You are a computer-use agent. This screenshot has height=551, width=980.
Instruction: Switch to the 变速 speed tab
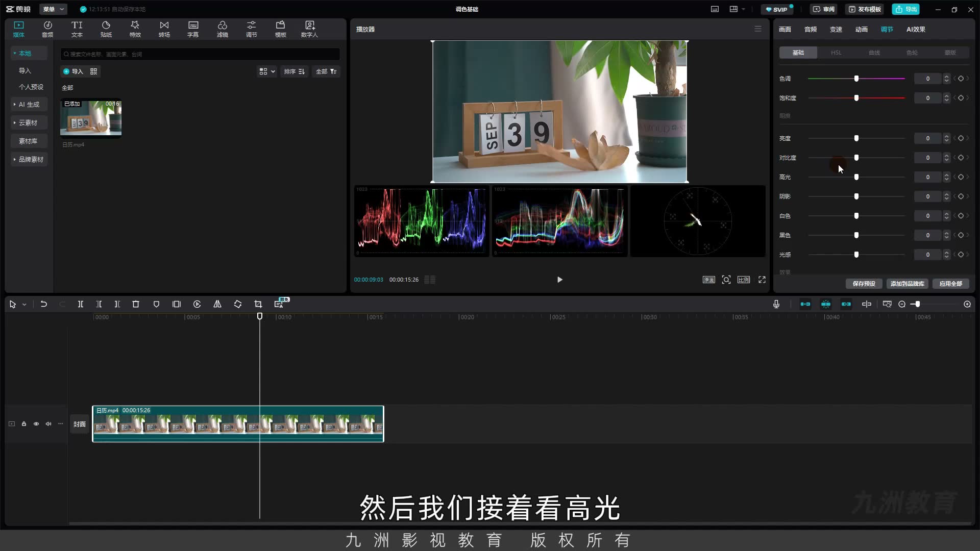[836, 29]
